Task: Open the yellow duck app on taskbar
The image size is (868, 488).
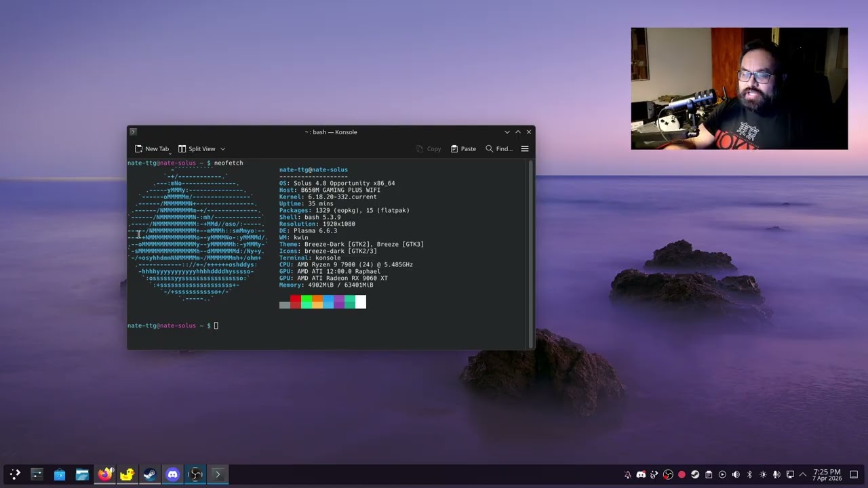Action: tap(127, 474)
